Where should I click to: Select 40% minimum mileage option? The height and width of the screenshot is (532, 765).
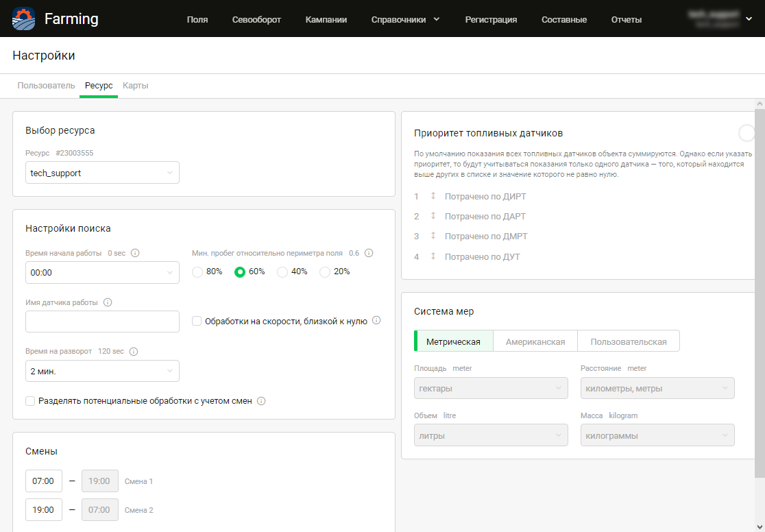click(x=282, y=272)
